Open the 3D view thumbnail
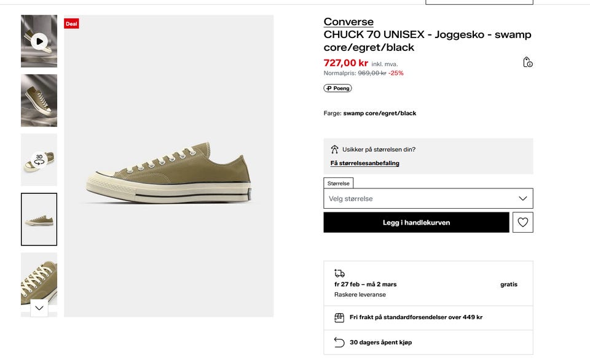 [x=39, y=160]
